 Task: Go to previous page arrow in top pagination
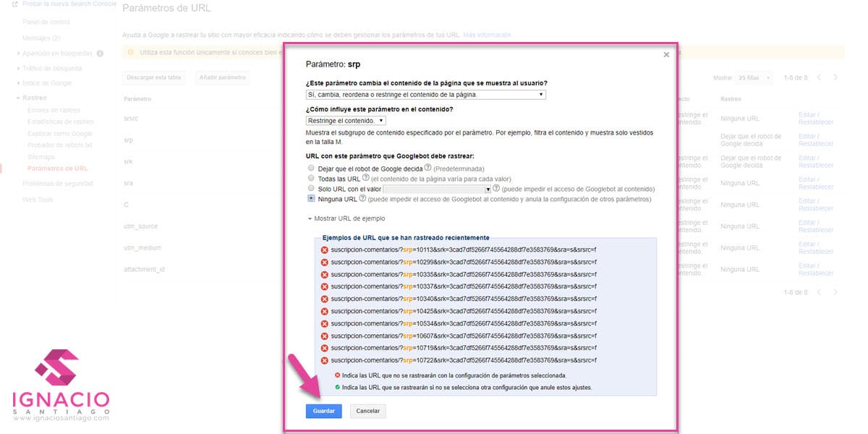click(x=819, y=77)
